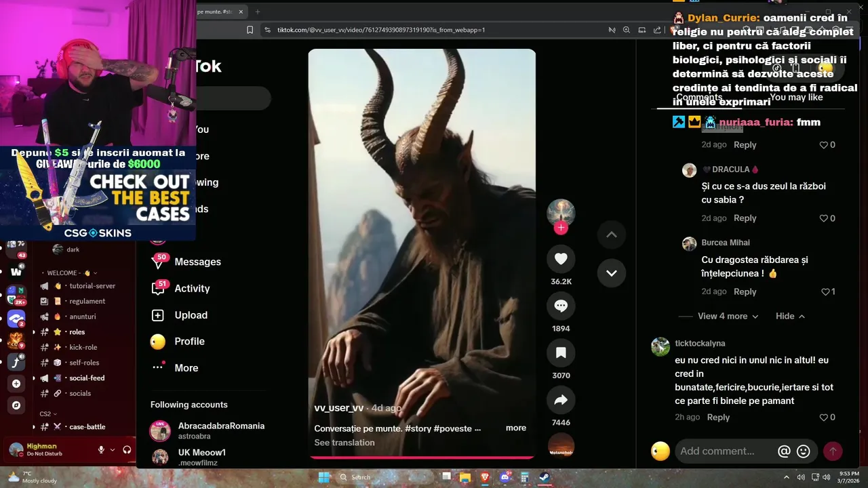Mute the Discord microphone
The height and width of the screenshot is (488, 868).
[101, 449]
